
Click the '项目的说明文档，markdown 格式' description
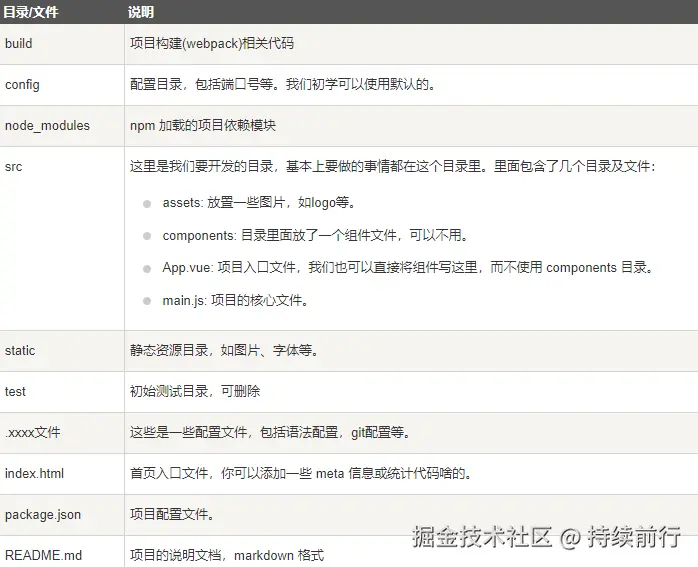(x=227, y=555)
